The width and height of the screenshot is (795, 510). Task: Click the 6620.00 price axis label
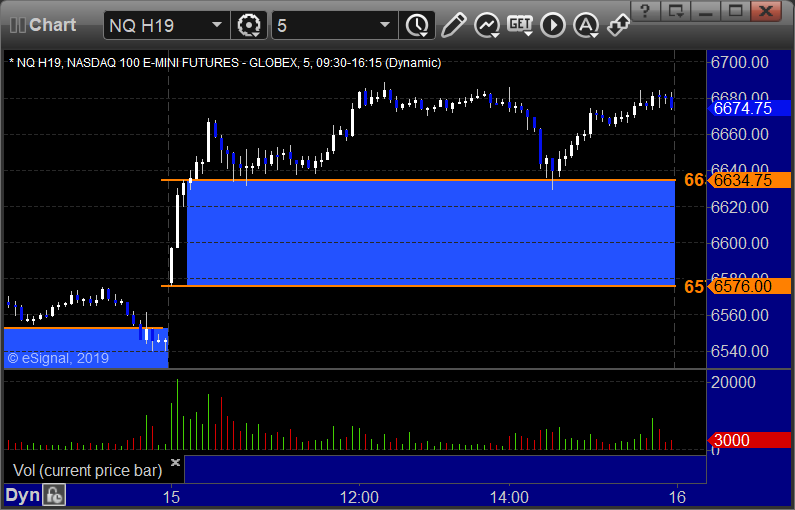739,207
